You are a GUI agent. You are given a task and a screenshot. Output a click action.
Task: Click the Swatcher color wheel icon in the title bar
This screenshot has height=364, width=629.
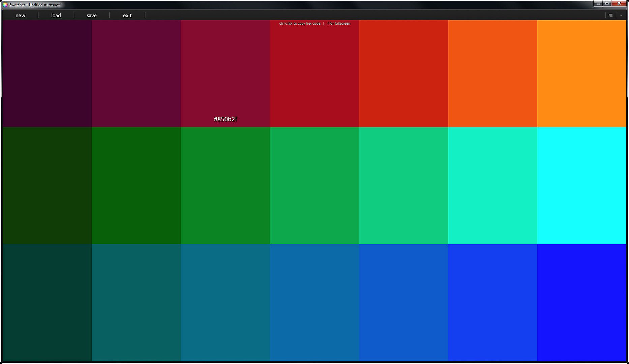point(5,5)
